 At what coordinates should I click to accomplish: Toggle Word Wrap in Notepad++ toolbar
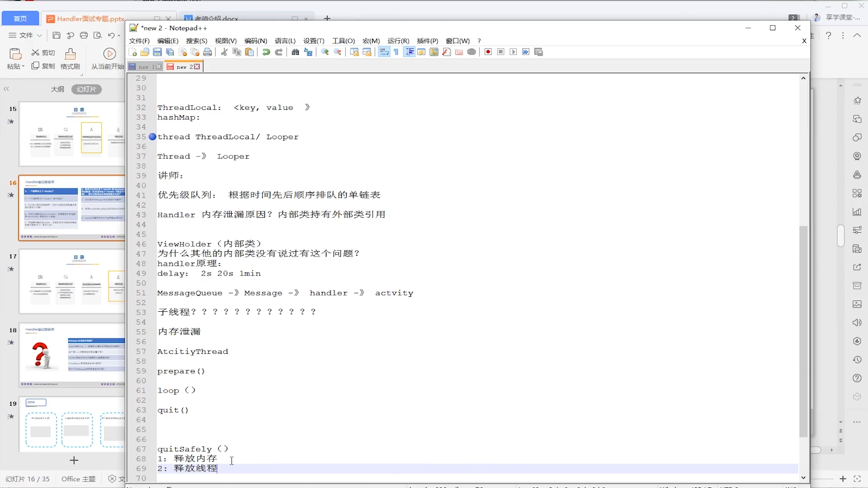point(384,52)
